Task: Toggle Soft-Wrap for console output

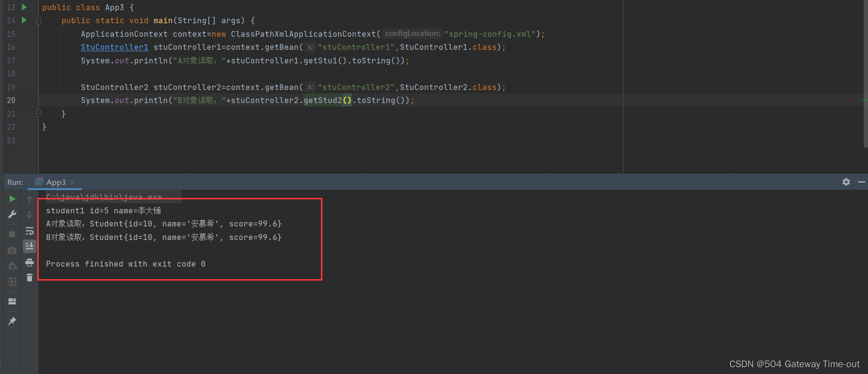Action: coord(30,231)
